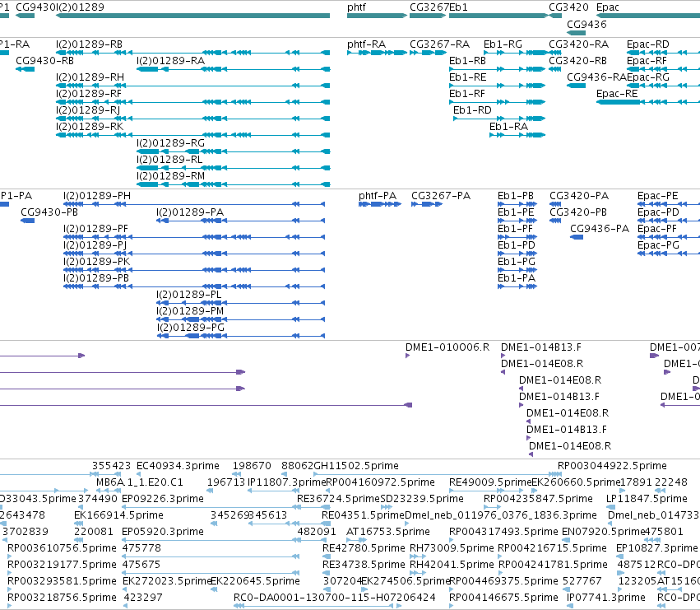Viewport: 700px width, 610px height.
Task: Click the l(2)01289-RF transcript label
Action: point(89,94)
